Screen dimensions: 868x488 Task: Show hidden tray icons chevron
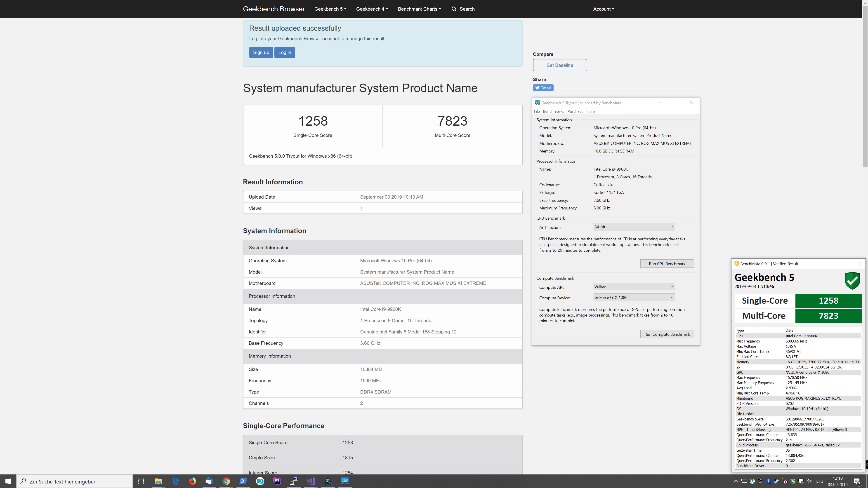pos(736,481)
